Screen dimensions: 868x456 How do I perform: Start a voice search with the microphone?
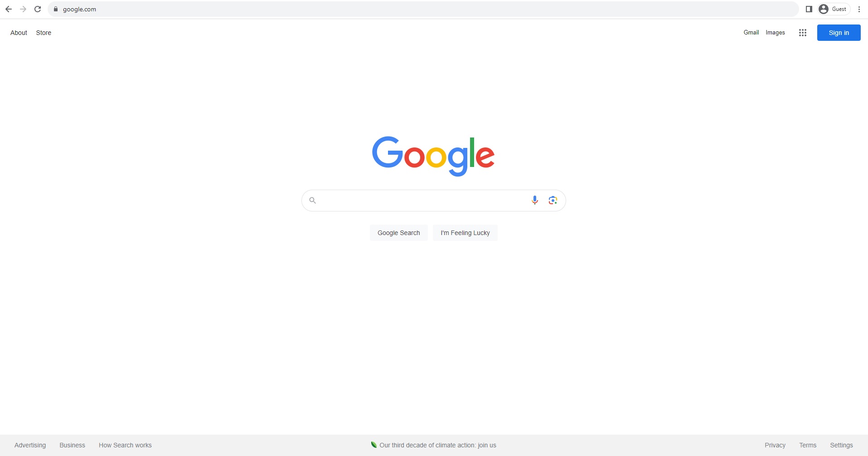tap(535, 200)
